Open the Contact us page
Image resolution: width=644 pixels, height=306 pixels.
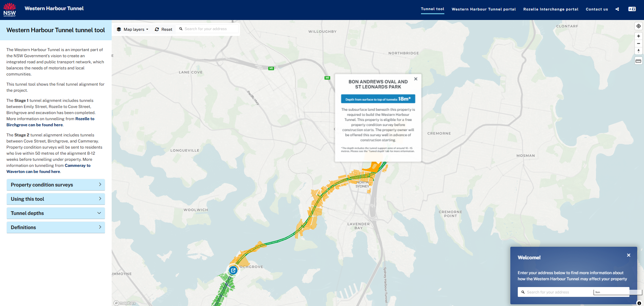[x=597, y=9]
